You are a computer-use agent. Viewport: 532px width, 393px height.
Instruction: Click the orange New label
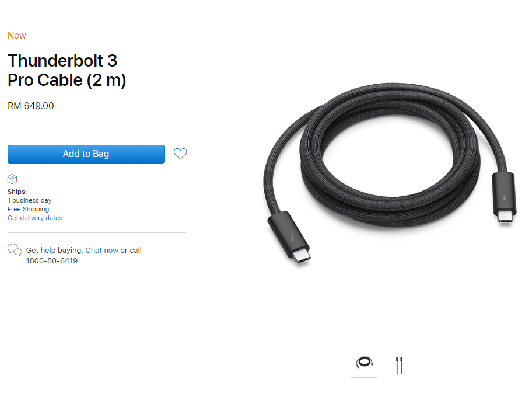click(16, 35)
